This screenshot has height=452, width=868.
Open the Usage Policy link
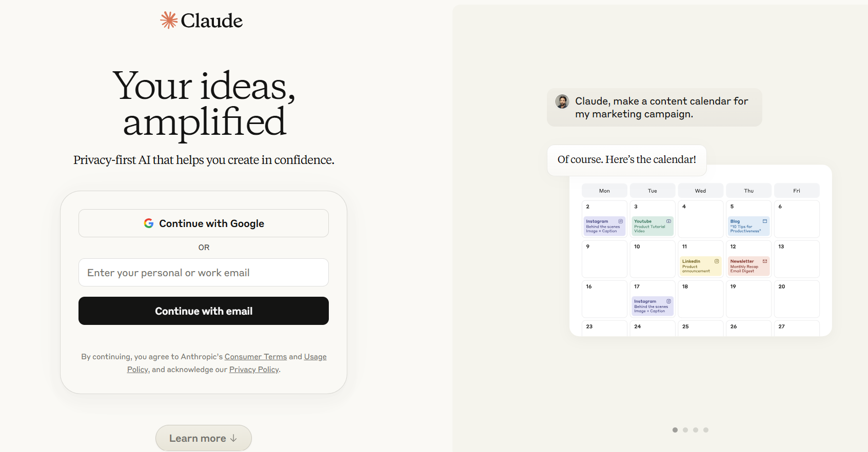(x=315, y=357)
